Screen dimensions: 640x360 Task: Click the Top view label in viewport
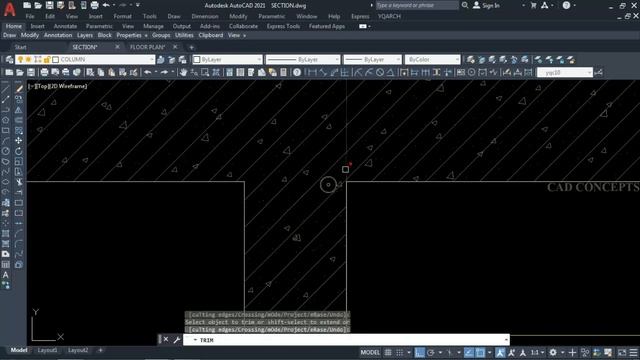[x=42, y=86]
